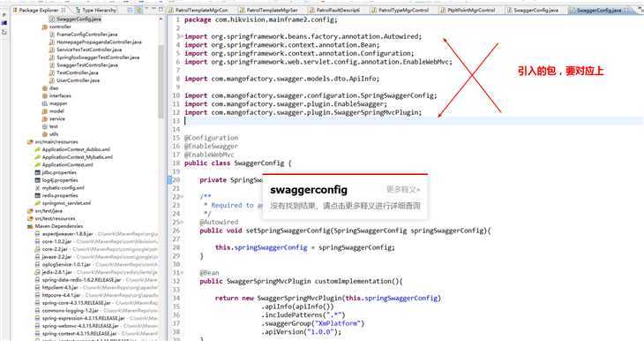
Task: Click the model package icon
Action: [x=45, y=111]
